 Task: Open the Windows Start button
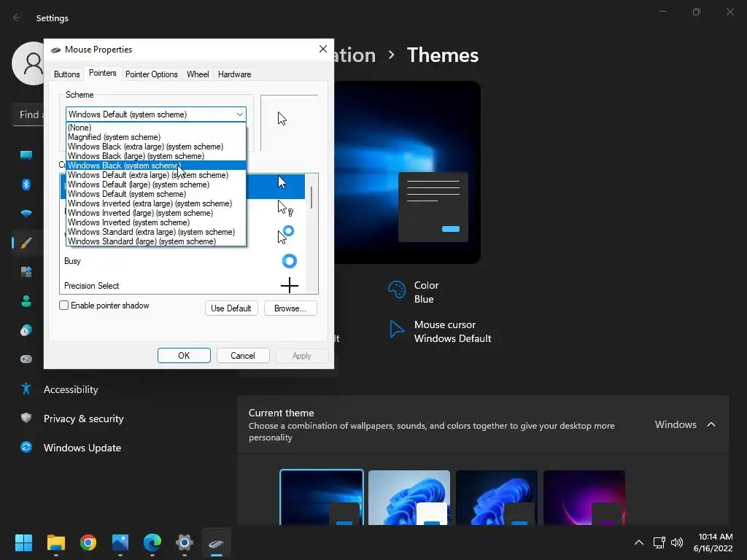click(x=23, y=542)
